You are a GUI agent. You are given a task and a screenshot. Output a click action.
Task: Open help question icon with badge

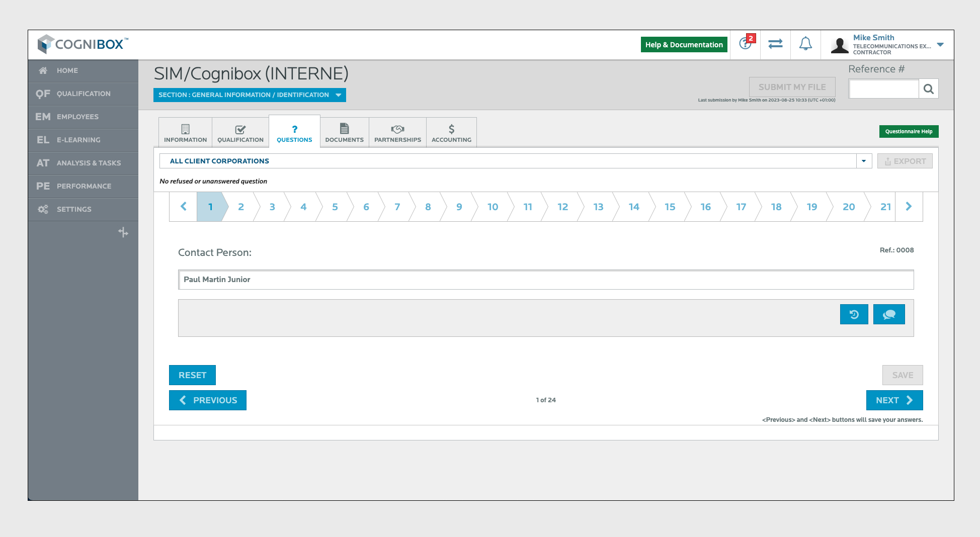[x=746, y=44]
